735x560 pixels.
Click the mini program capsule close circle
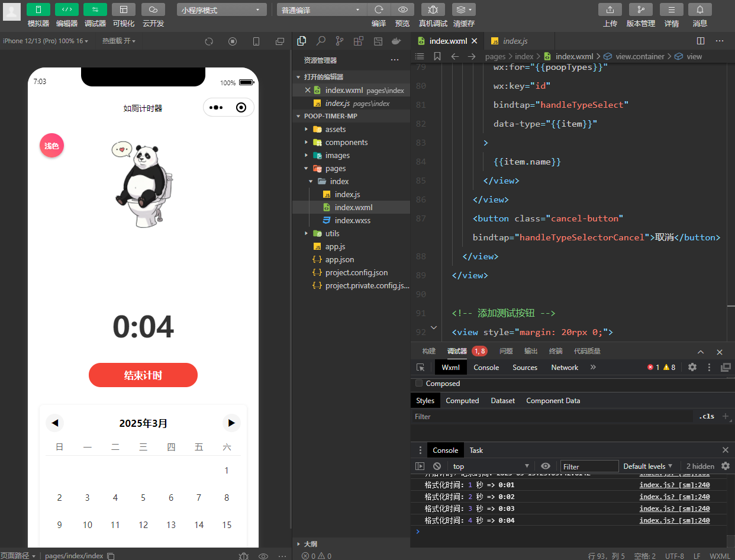pyautogui.click(x=241, y=108)
